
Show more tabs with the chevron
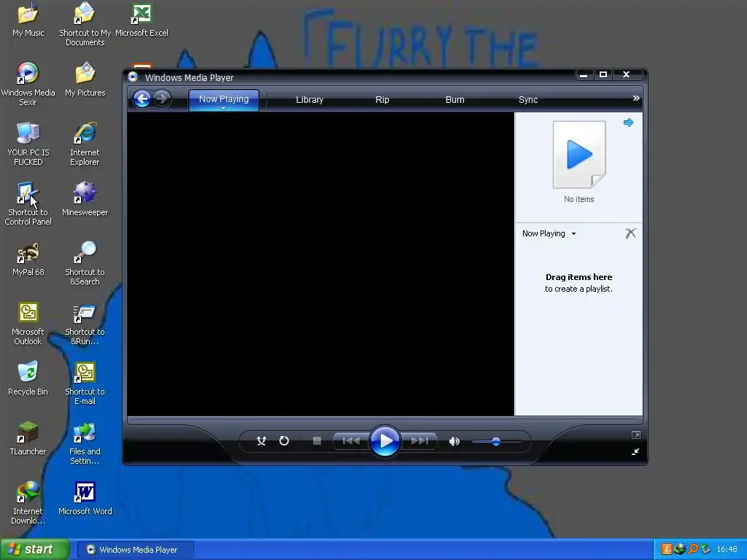click(636, 98)
